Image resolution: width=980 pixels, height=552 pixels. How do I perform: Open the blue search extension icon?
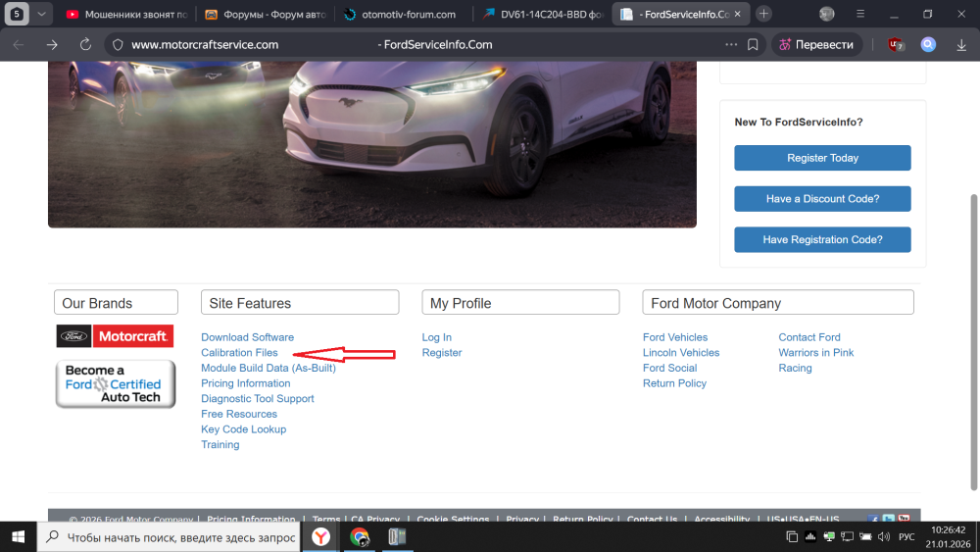click(x=928, y=44)
